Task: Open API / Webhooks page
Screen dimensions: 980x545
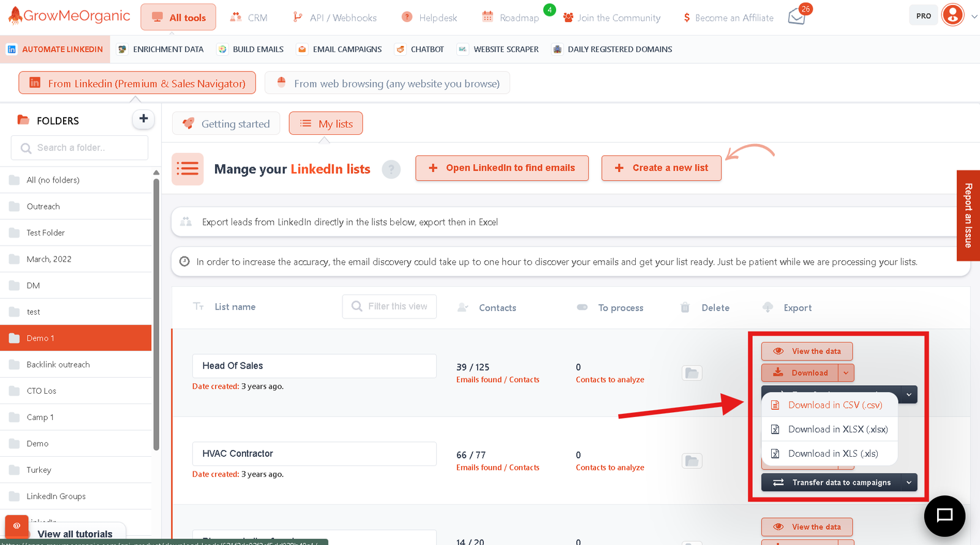Action: click(335, 18)
